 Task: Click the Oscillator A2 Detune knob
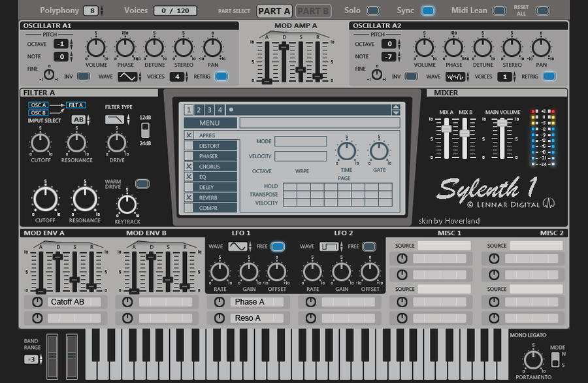coord(483,48)
